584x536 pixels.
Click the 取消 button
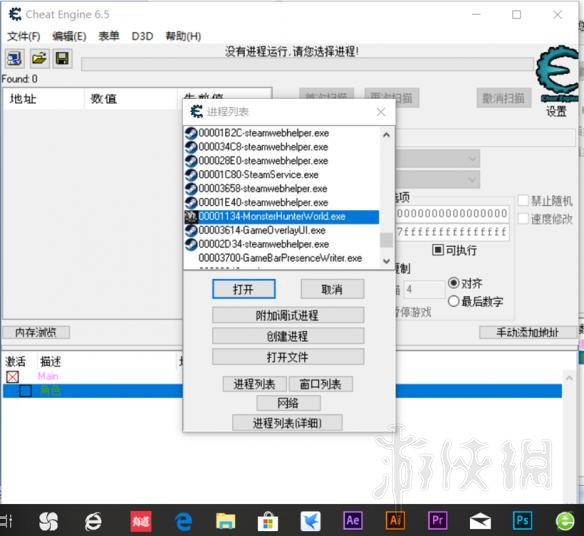pos(332,289)
